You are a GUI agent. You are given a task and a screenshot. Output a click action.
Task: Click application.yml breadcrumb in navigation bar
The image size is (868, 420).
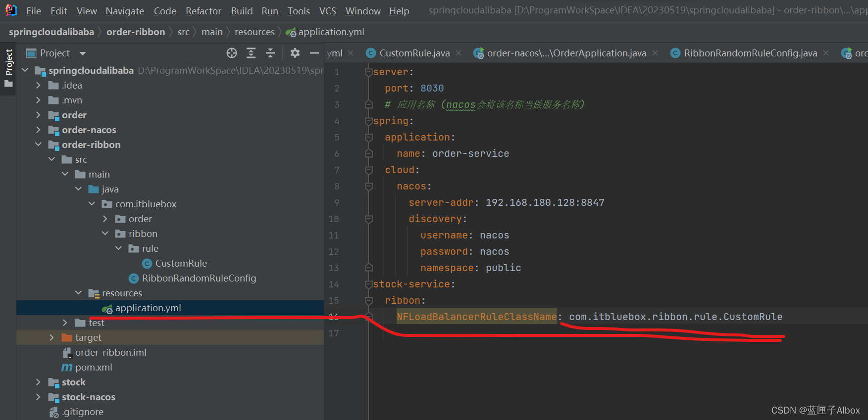click(325, 32)
